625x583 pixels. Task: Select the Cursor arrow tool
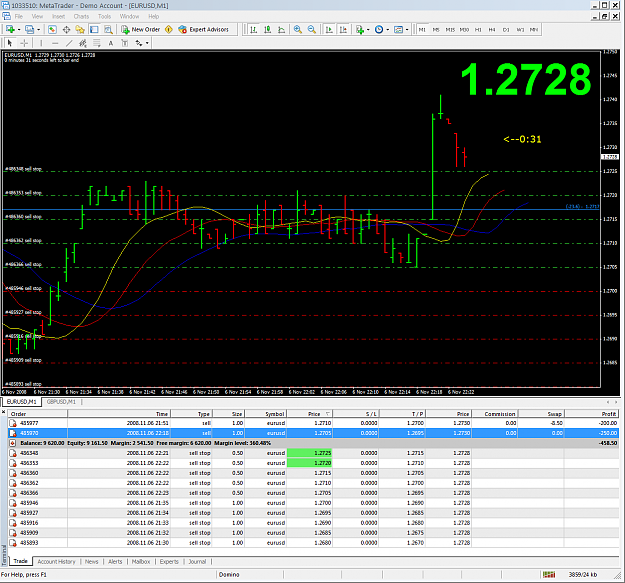10,43
